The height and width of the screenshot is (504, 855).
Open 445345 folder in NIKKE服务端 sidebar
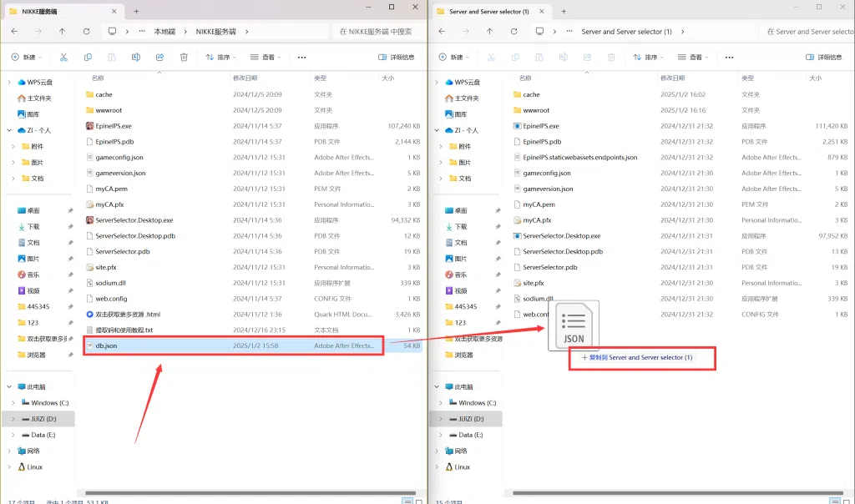(33, 307)
